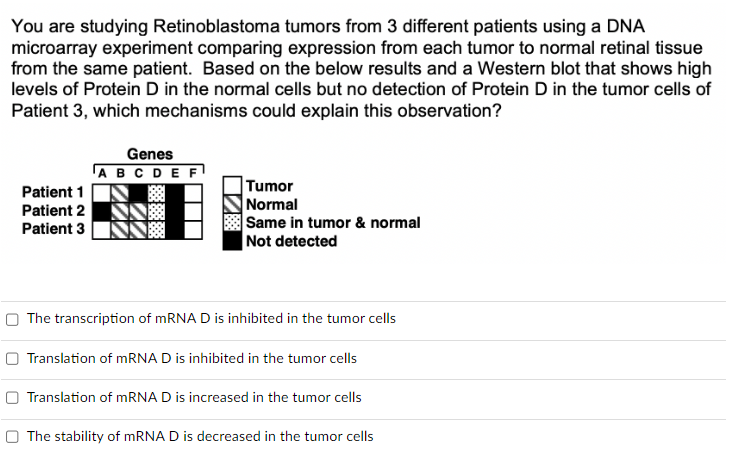
Task: Check 'stability of mRNA D is decreased' checkbox
Action: (x=12, y=436)
